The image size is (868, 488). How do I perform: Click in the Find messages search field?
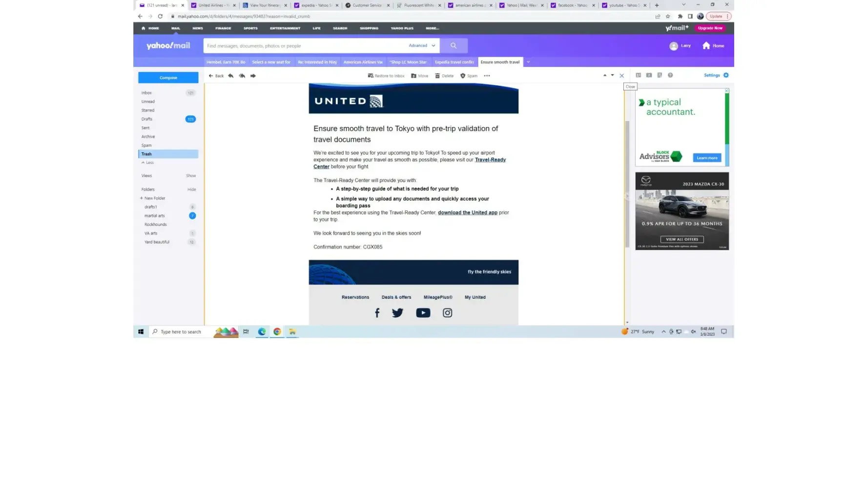(303, 46)
